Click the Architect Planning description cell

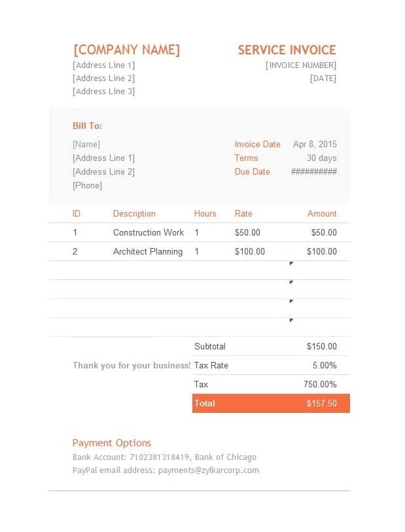148,251
